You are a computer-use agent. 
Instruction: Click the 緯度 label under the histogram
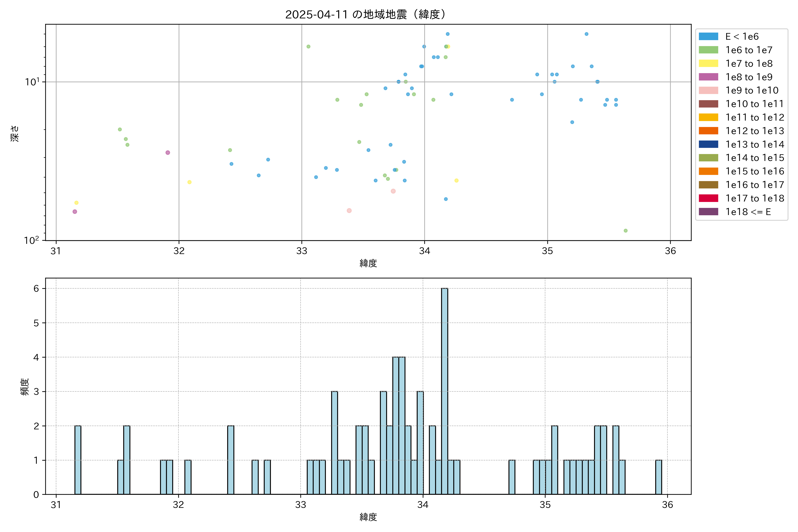point(368,517)
